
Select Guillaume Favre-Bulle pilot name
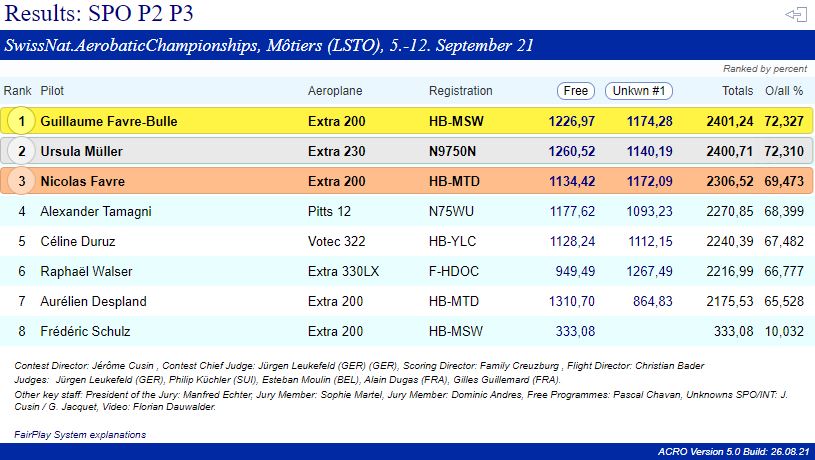[109, 122]
